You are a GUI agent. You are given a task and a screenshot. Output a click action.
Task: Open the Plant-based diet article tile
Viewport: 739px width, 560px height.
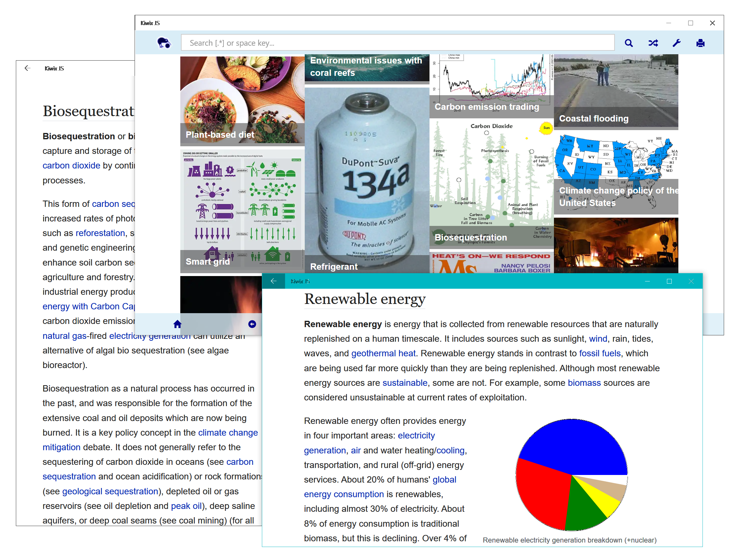(x=242, y=100)
